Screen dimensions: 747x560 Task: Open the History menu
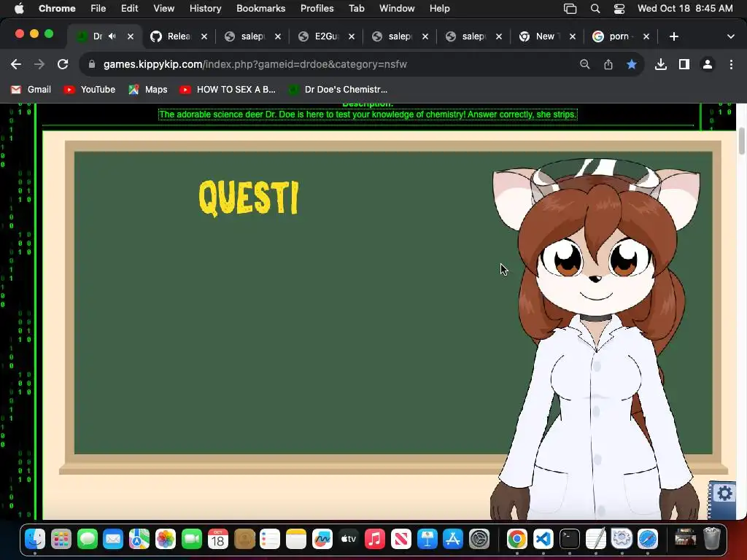[x=205, y=9]
